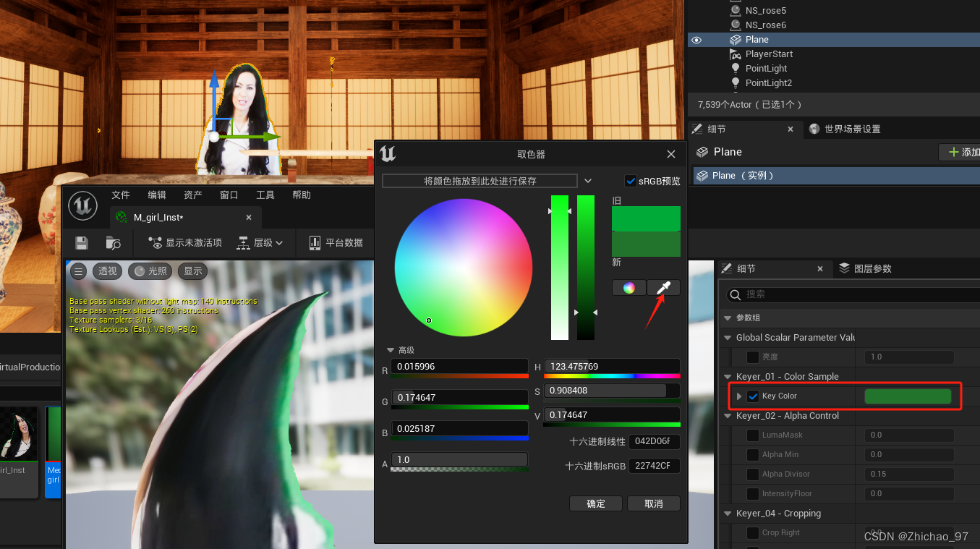Open the saved colors dropdown arrow
The image size is (980, 549).
point(588,181)
